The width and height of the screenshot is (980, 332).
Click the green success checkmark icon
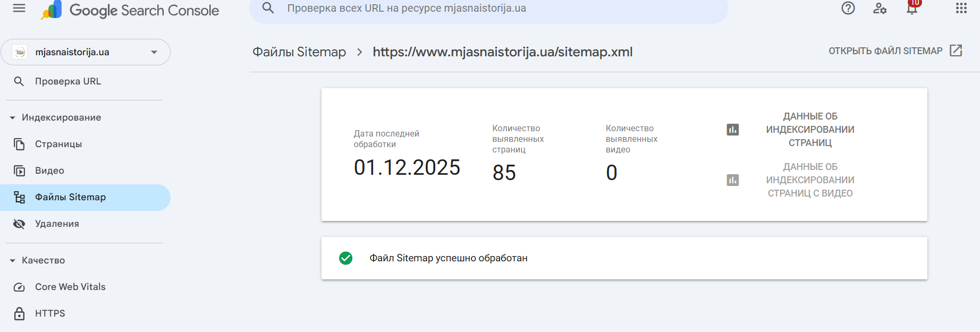point(345,258)
